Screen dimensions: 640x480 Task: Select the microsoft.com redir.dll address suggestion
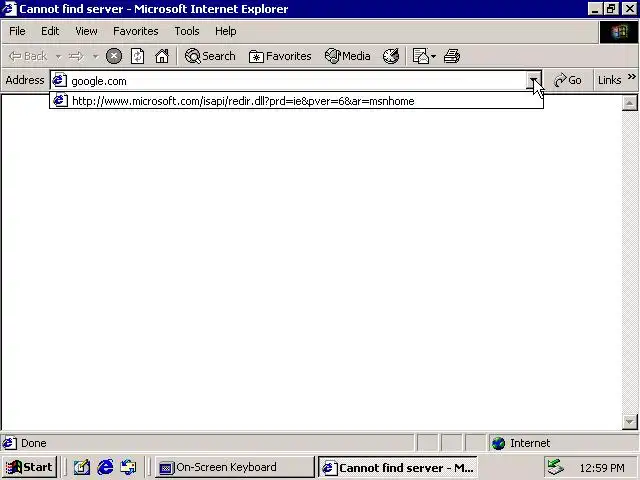(x=296, y=101)
